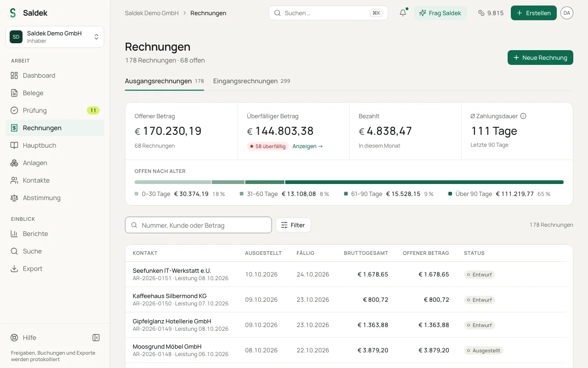Sort by the Fällig column header
This screenshot has height=368, width=588.
click(305, 253)
